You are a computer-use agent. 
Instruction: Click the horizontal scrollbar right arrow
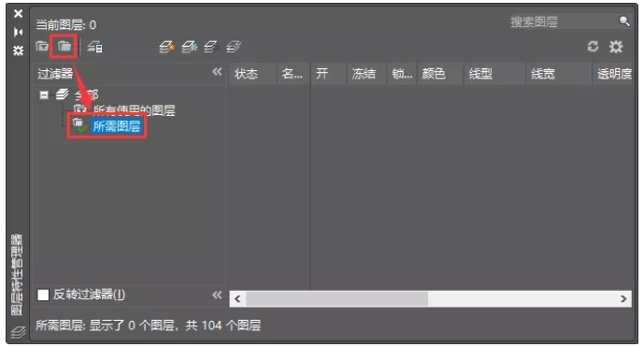coord(623,299)
